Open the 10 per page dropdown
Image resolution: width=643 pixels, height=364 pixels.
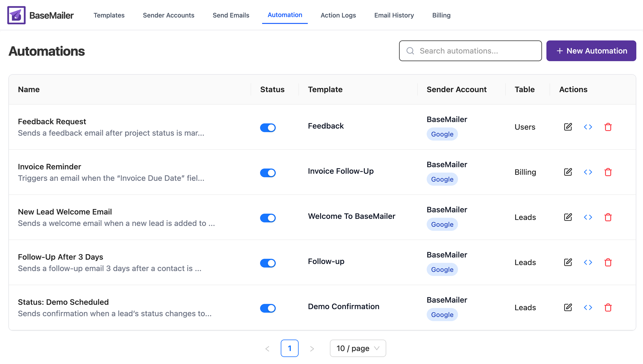coord(358,348)
